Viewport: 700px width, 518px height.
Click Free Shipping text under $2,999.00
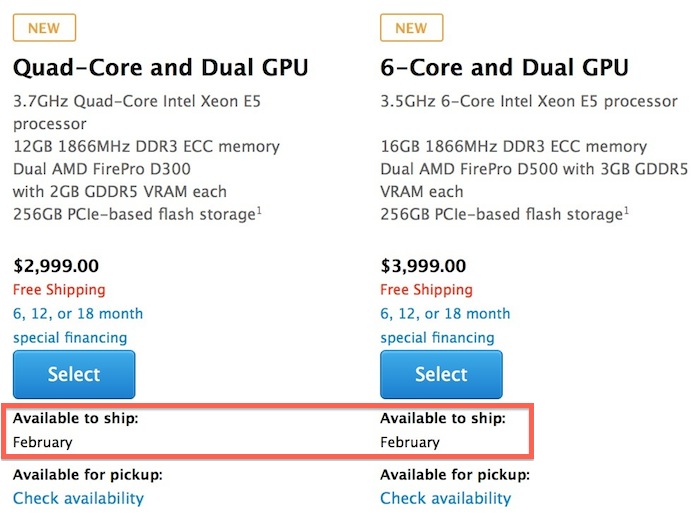click(59, 290)
